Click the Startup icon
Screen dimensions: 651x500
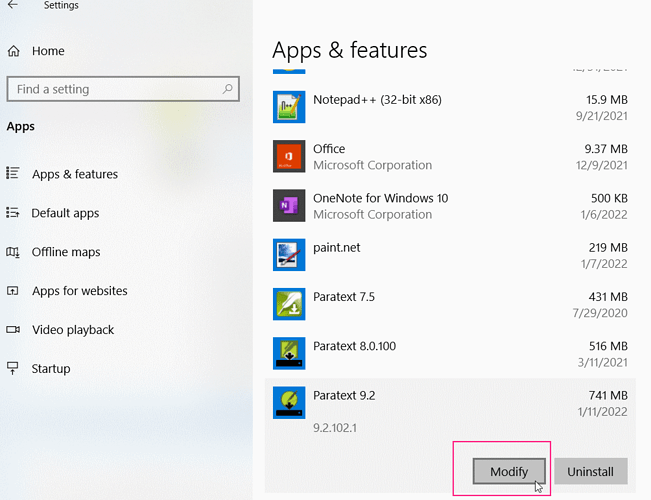pyautogui.click(x=12, y=368)
